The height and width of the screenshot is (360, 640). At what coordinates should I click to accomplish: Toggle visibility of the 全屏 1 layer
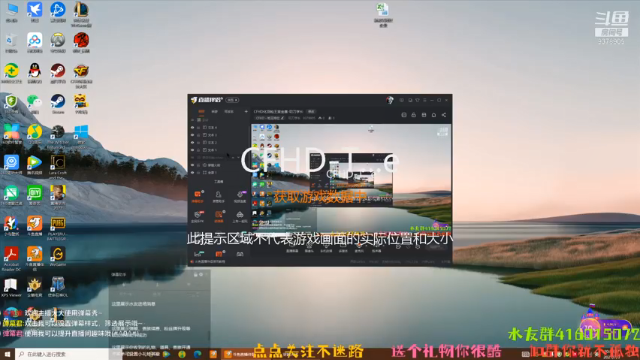click(193, 173)
